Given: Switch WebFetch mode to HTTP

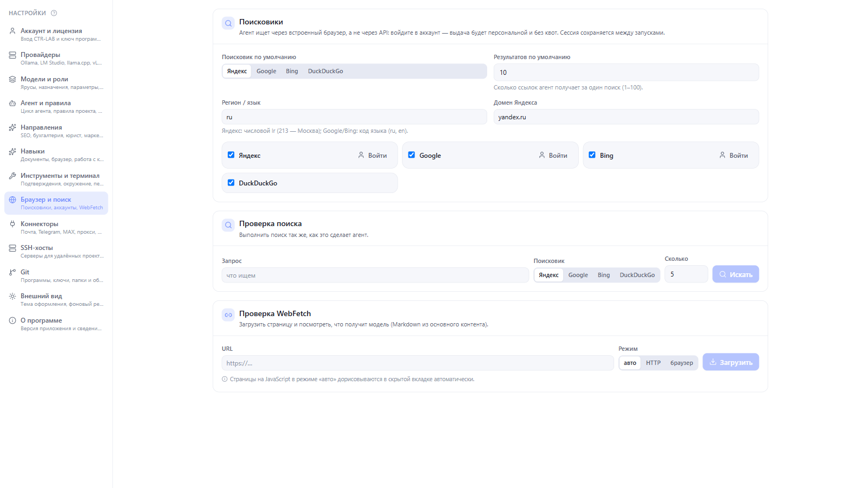Looking at the screenshot, I should click(x=653, y=363).
